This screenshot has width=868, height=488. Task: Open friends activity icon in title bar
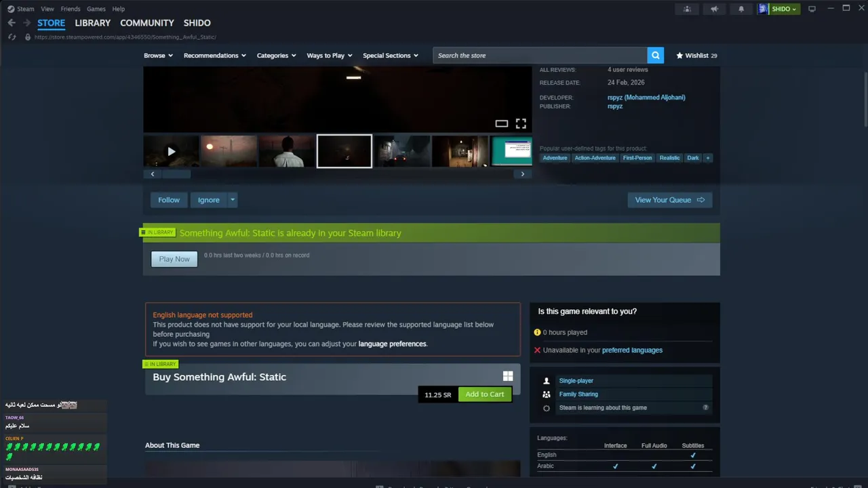tap(687, 9)
